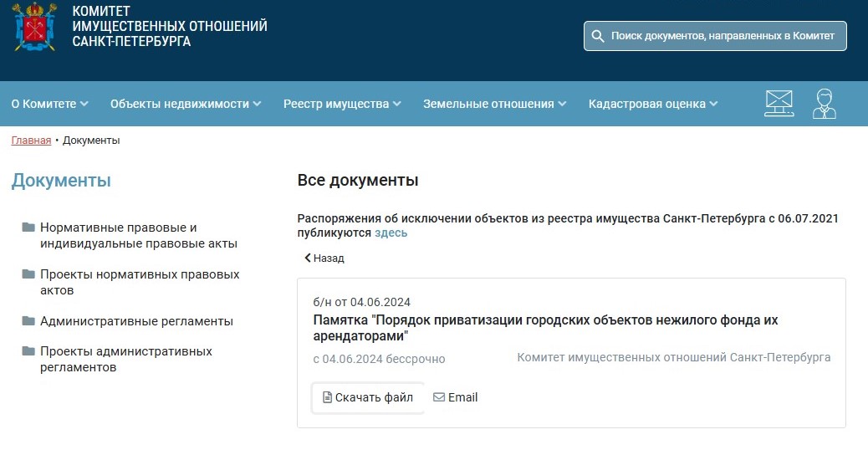Viewport: 868px width, 450px height.
Task: Download the document via Скачать файл
Action: (368, 397)
